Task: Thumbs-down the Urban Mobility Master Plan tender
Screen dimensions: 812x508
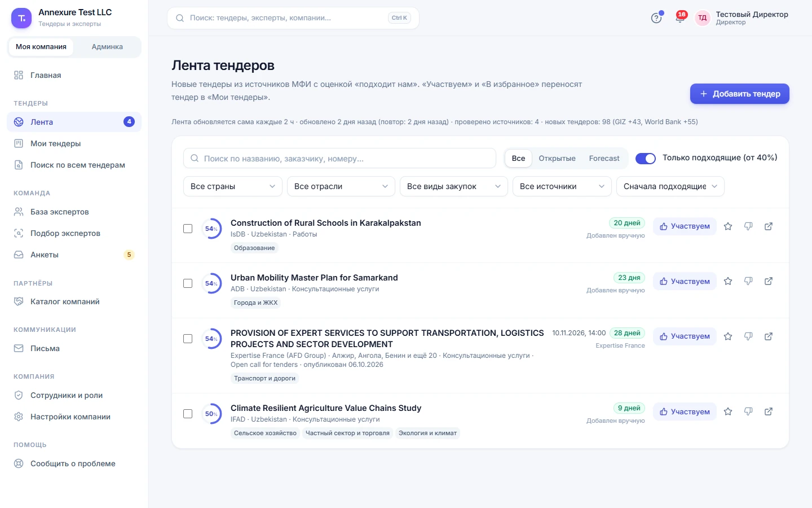Action: [x=748, y=281]
